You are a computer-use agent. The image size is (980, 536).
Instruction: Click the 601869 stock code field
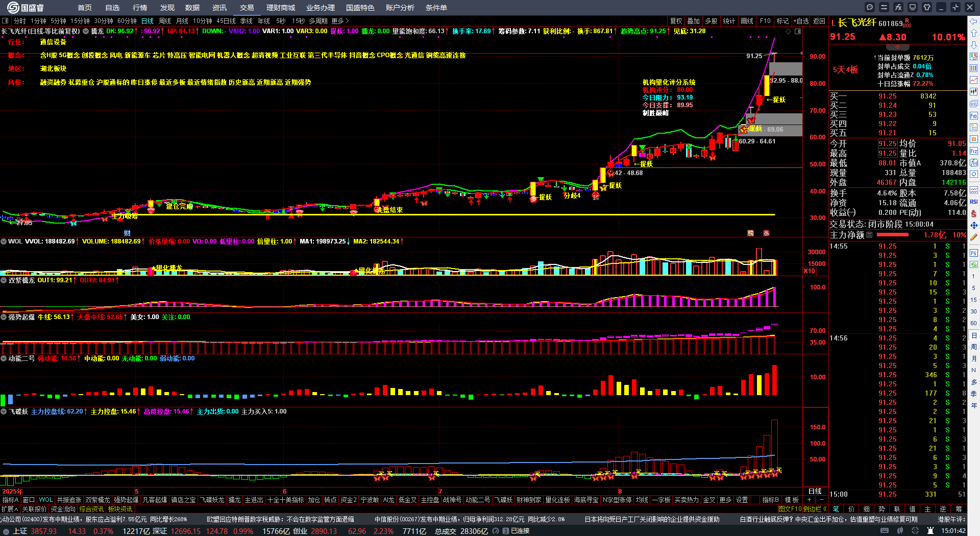pos(891,23)
